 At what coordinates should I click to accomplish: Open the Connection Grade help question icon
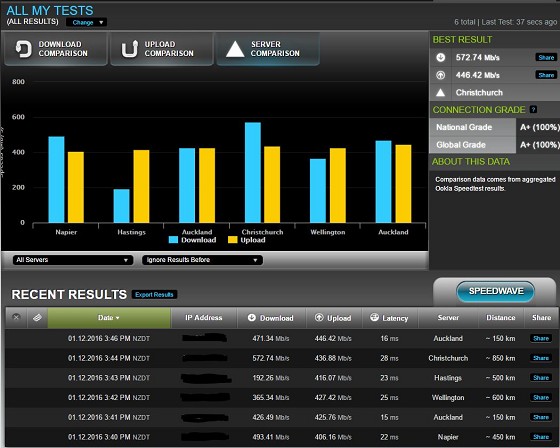pos(533,109)
